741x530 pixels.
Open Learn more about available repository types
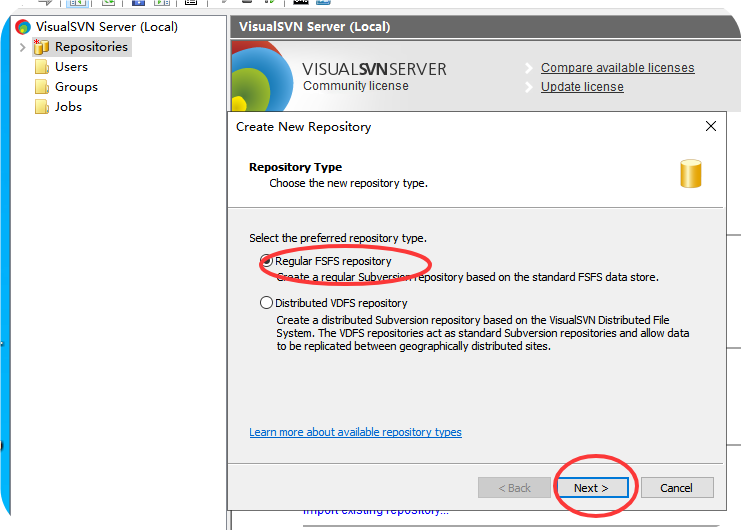[355, 432]
